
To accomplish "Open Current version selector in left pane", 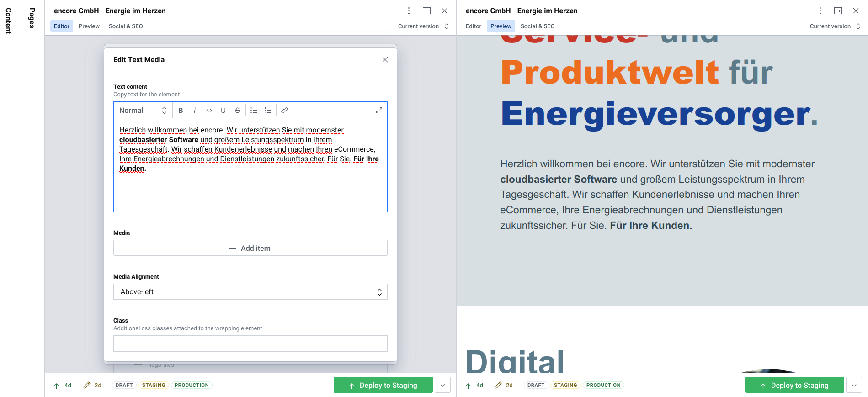I will 423,26.
